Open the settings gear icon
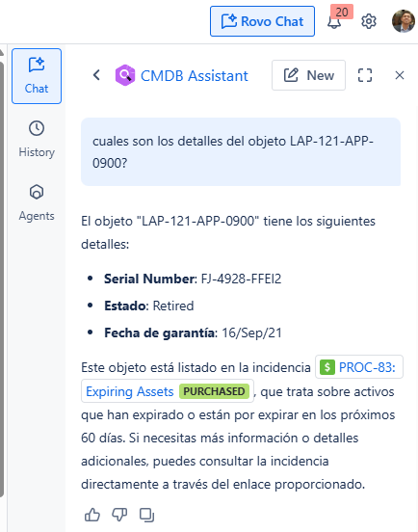Image resolution: width=418 pixels, height=532 pixels. (369, 21)
